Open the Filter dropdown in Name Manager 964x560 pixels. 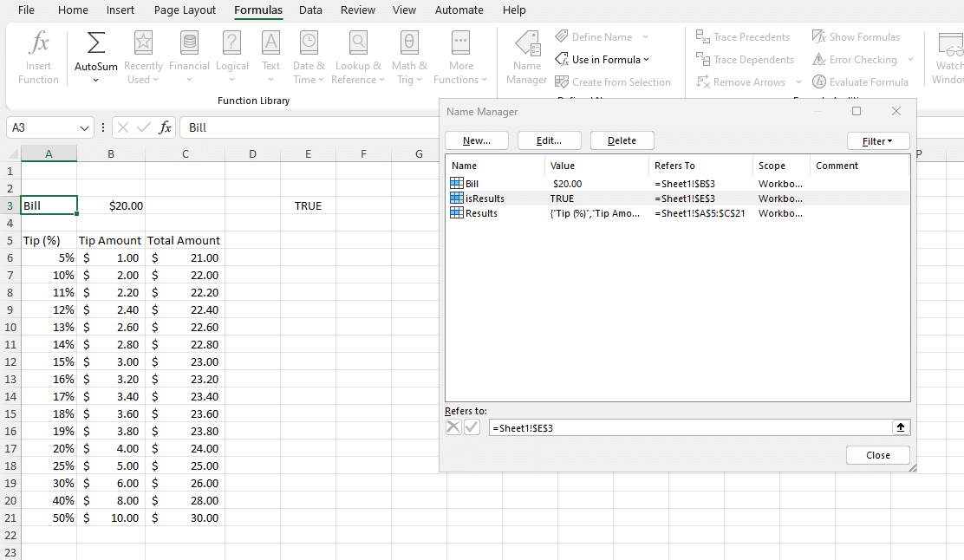pos(878,140)
